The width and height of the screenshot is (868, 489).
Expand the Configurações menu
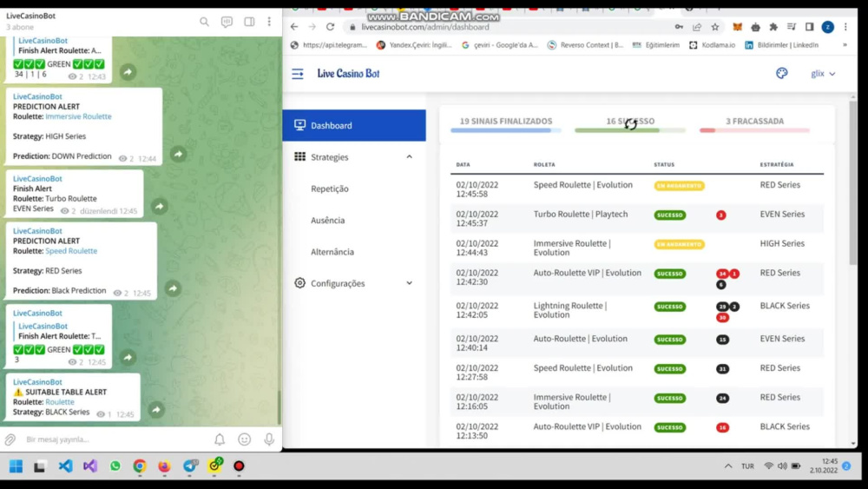(354, 283)
